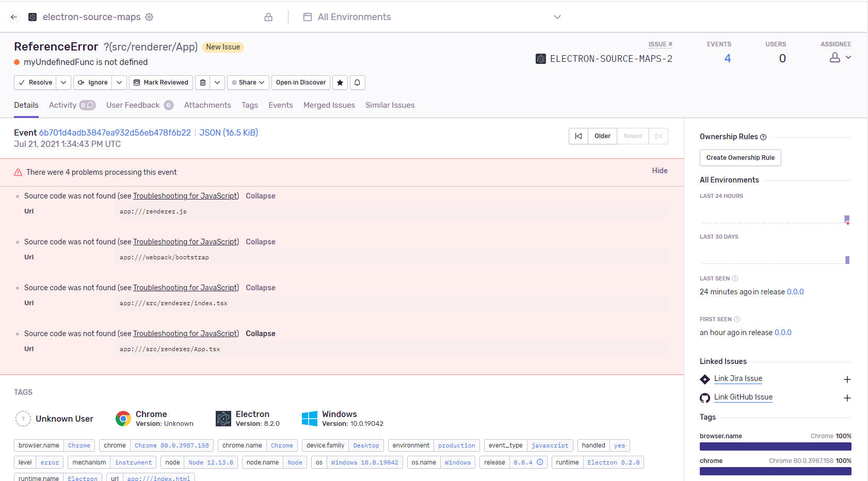Click Mark Reviewed button
Screen dimensions: 868x481
coord(161,82)
